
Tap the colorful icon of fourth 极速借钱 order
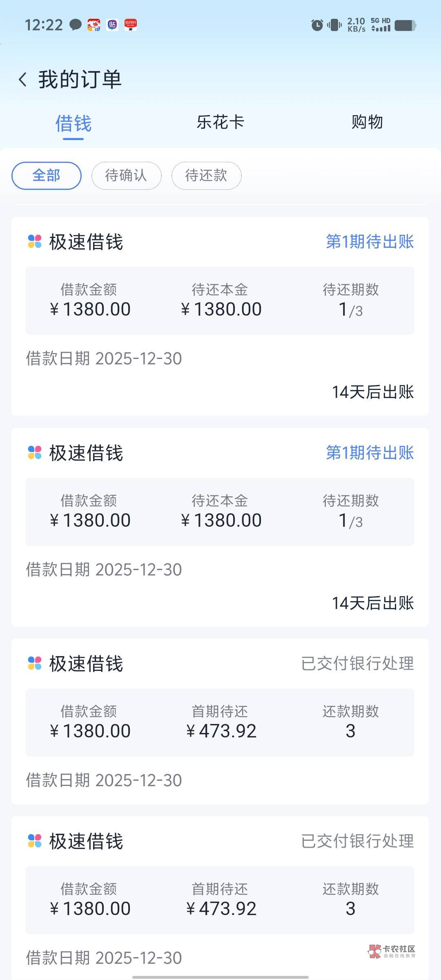(35, 841)
